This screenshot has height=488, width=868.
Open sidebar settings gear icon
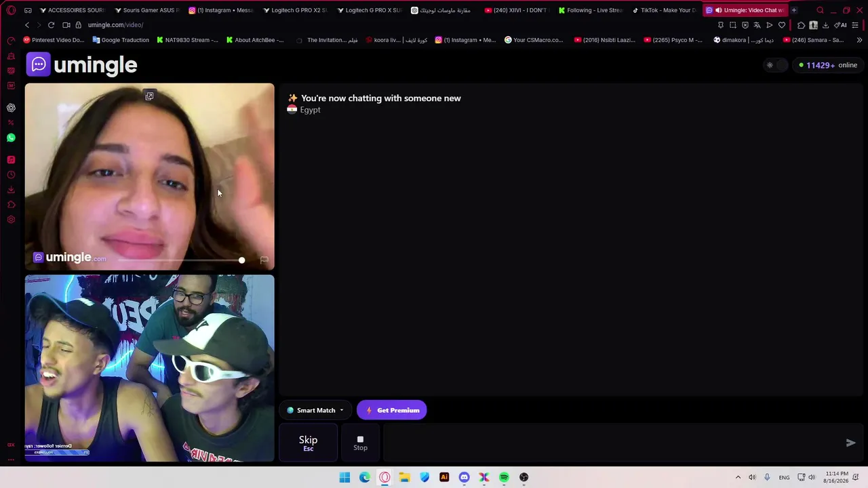click(x=11, y=220)
